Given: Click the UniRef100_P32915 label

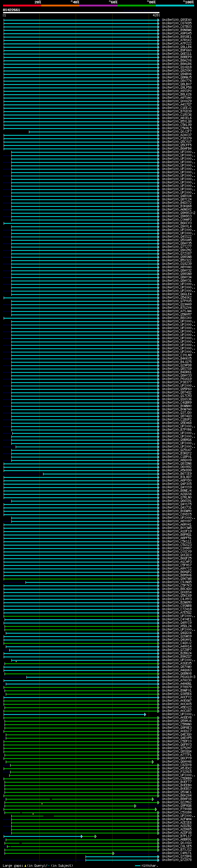Looking at the screenshot, I should coord(177,772).
